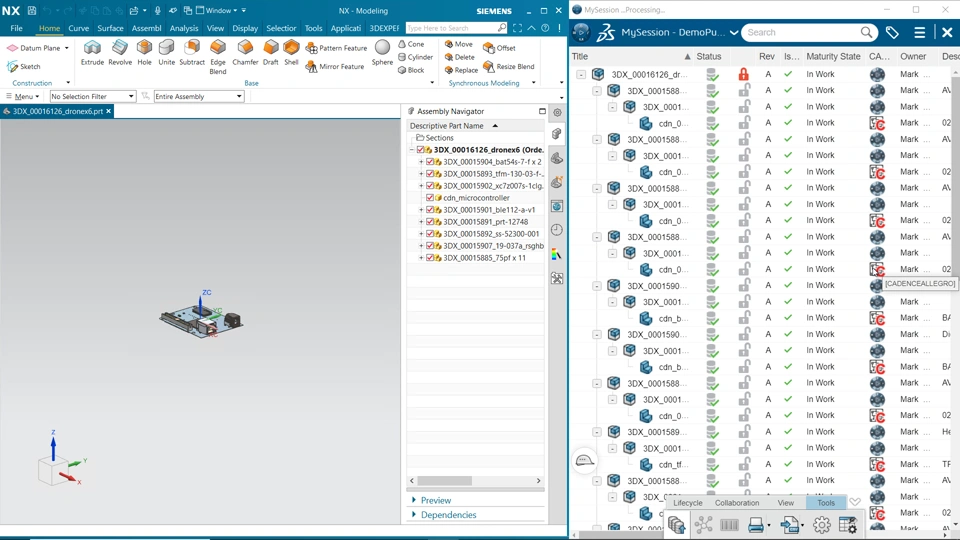Sort by the Maturity State column header

833,56
